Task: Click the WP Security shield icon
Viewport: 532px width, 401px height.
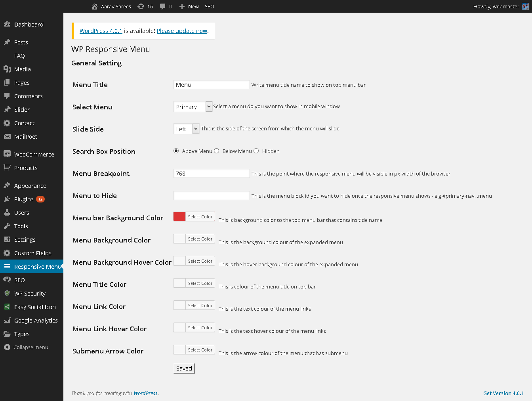Action: point(7,293)
